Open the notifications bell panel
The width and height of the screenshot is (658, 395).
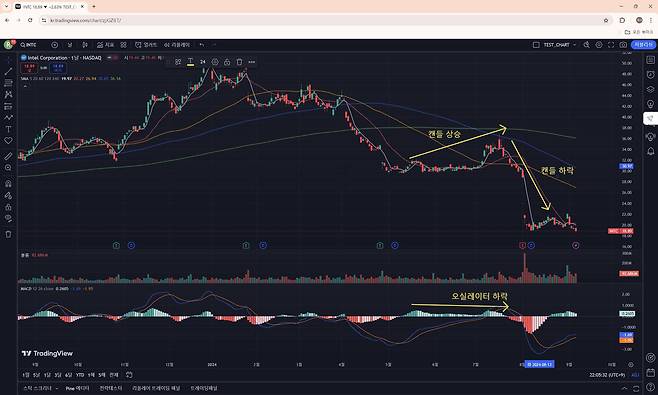coord(650,151)
